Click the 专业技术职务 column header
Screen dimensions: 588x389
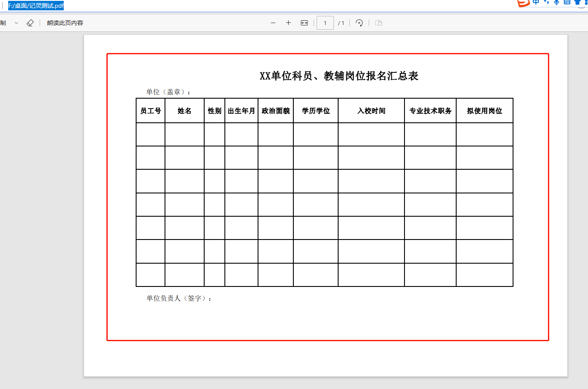tap(430, 111)
